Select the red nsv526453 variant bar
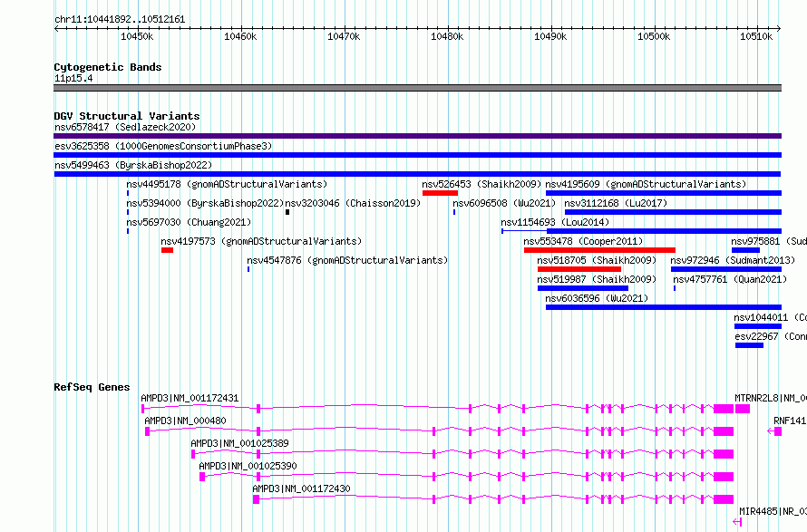Screen dimensions: 807x532 (440, 193)
